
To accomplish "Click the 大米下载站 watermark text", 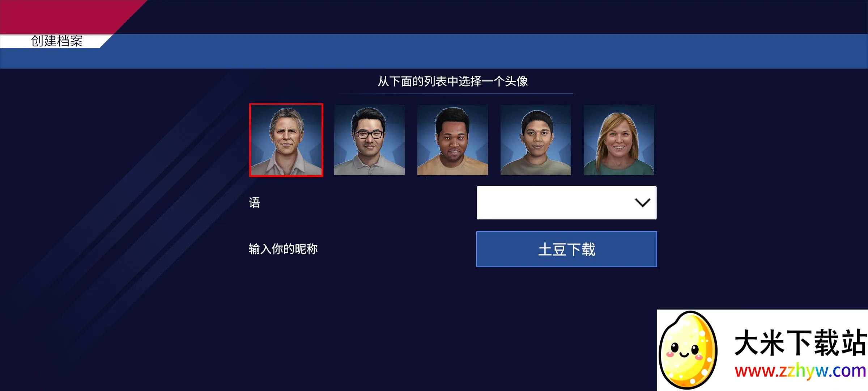I will [x=800, y=342].
